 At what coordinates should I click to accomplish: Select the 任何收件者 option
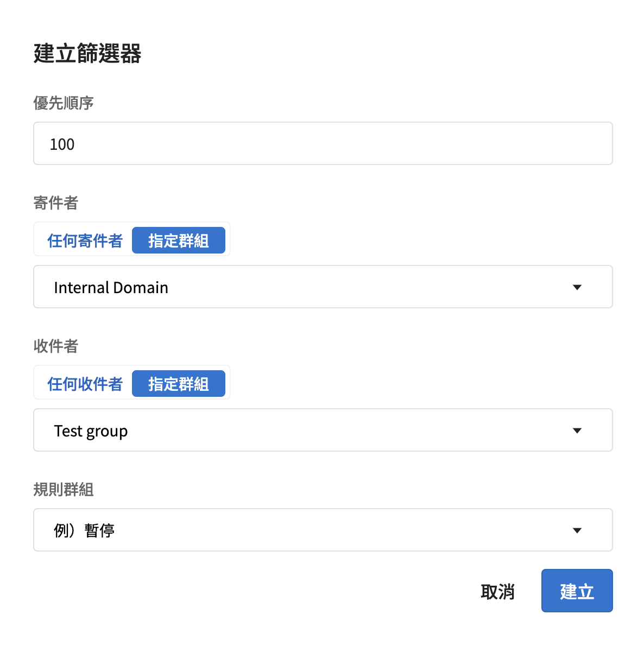point(85,384)
